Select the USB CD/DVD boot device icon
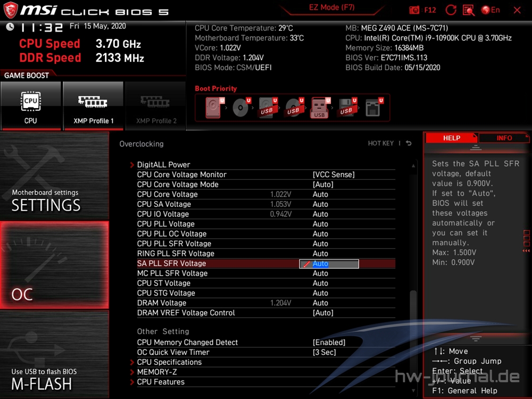The height and width of the screenshot is (399, 532). point(294,107)
